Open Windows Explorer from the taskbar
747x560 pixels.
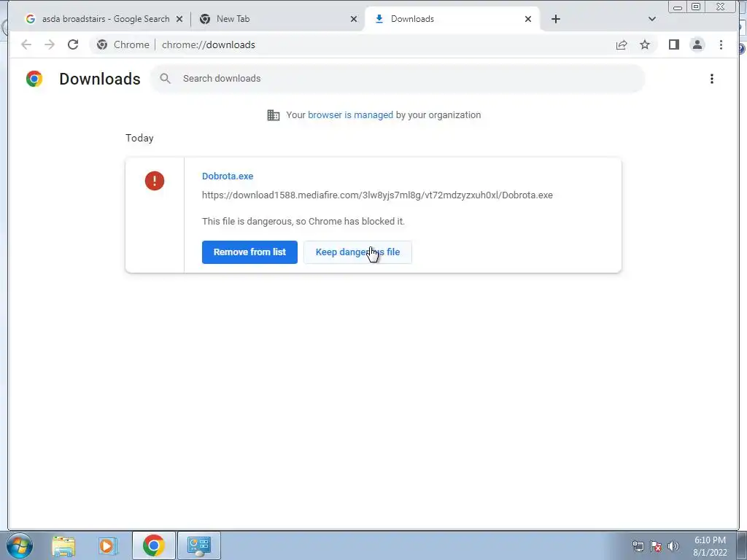coord(63,545)
